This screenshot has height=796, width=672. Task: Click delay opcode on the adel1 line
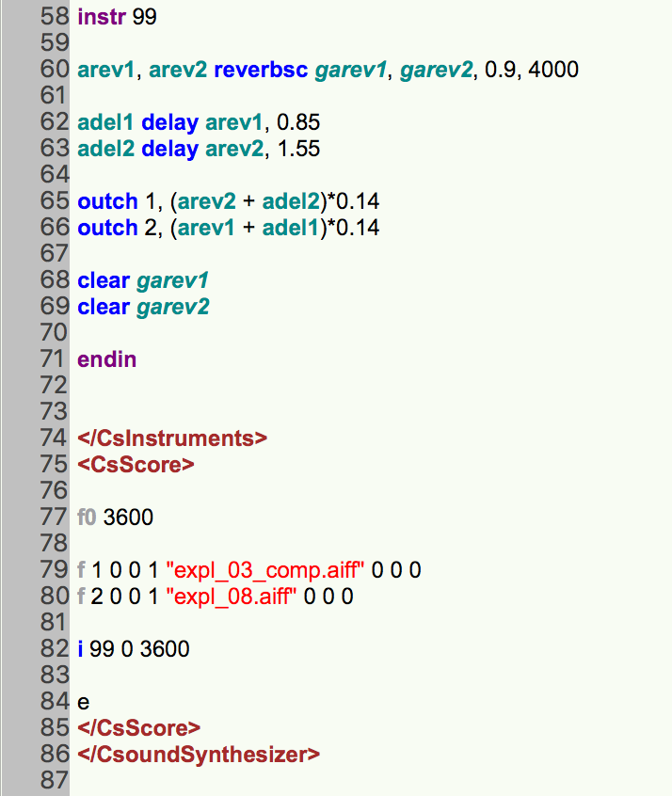click(x=170, y=122)
